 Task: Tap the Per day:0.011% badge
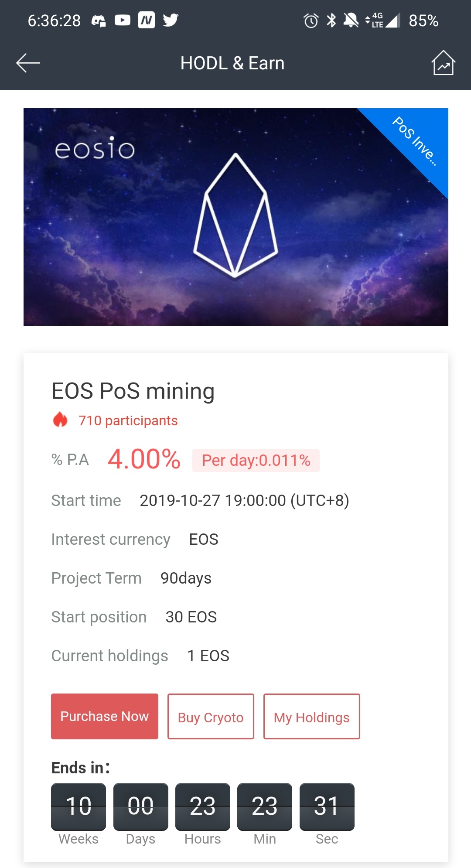256,460
